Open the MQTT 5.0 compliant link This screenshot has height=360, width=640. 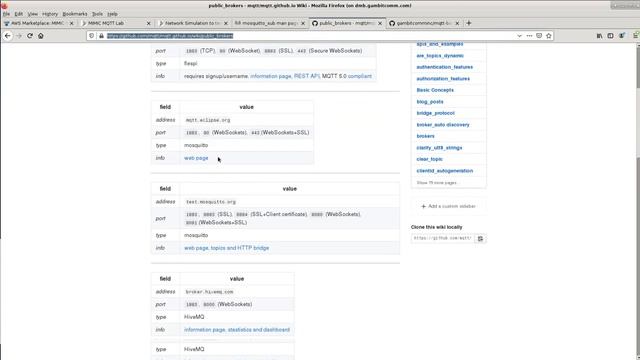point(360,76)
